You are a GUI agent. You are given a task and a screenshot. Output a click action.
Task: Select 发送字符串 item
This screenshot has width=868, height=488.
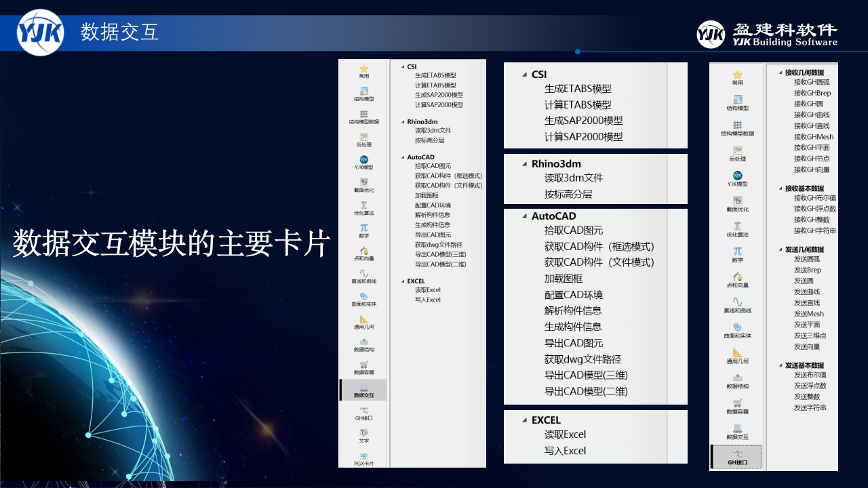click(x=810, y=408)
